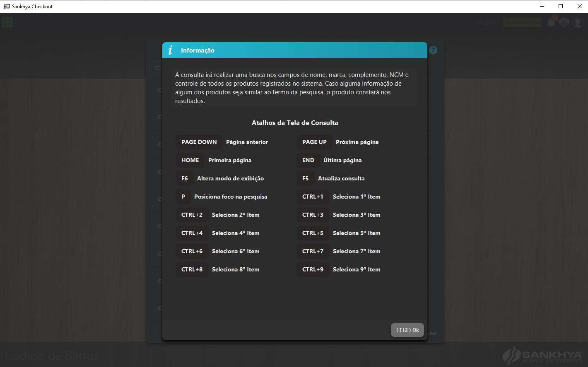Click the cloud sync status icon
Screen dimensions: 588x367
(x=564, y=22)
